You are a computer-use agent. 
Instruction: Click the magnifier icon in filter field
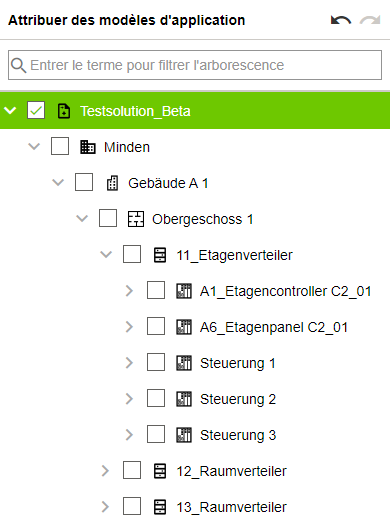[18, 65]
